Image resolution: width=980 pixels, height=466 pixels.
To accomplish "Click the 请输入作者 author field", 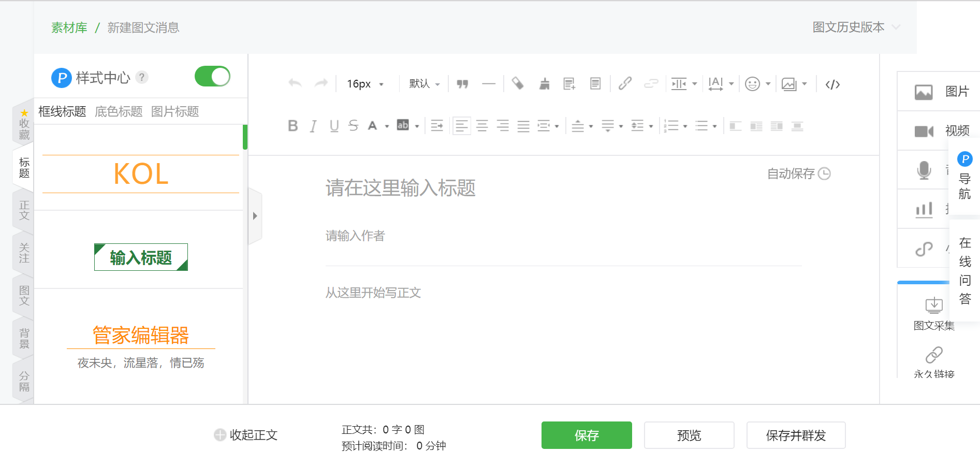I will click(x=563, y=236).
